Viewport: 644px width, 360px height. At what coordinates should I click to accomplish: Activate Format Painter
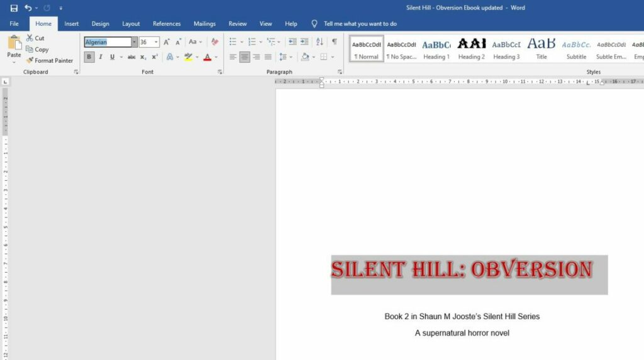coord(50,60)
